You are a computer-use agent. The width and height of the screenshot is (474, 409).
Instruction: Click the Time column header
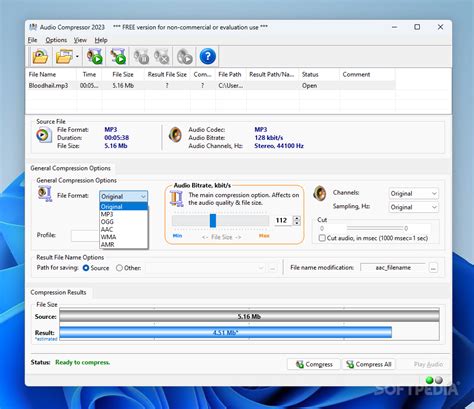(x=89, y=75)
